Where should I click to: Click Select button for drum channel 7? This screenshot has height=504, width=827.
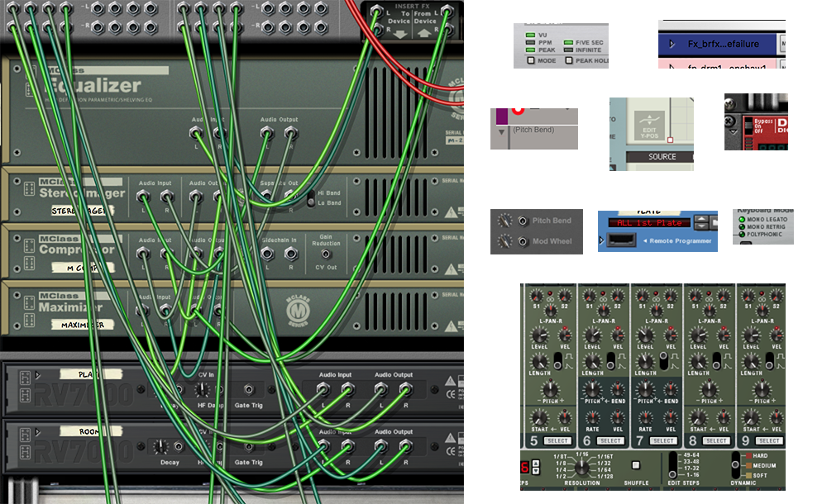(x=663, y=440)
